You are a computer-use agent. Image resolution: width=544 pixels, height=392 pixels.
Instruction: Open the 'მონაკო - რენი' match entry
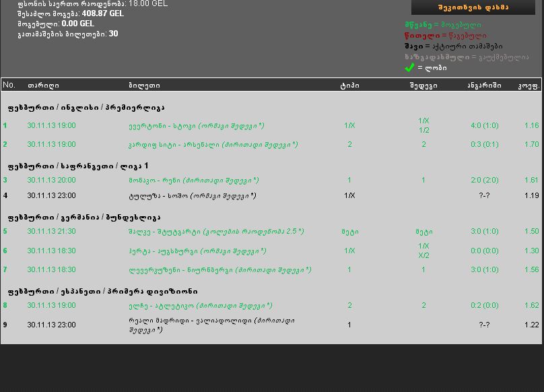click(194, 181)
